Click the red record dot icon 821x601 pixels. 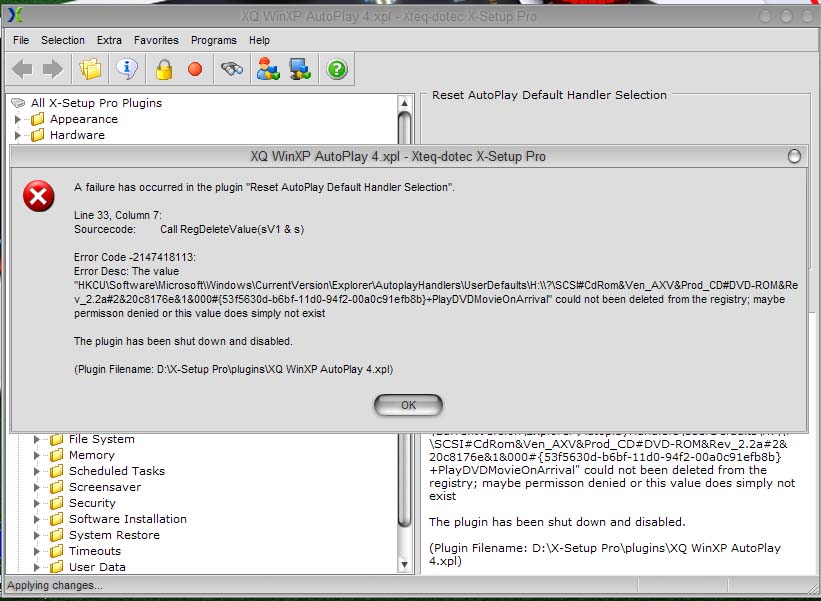pyautogui.click(x=195, y=69)
